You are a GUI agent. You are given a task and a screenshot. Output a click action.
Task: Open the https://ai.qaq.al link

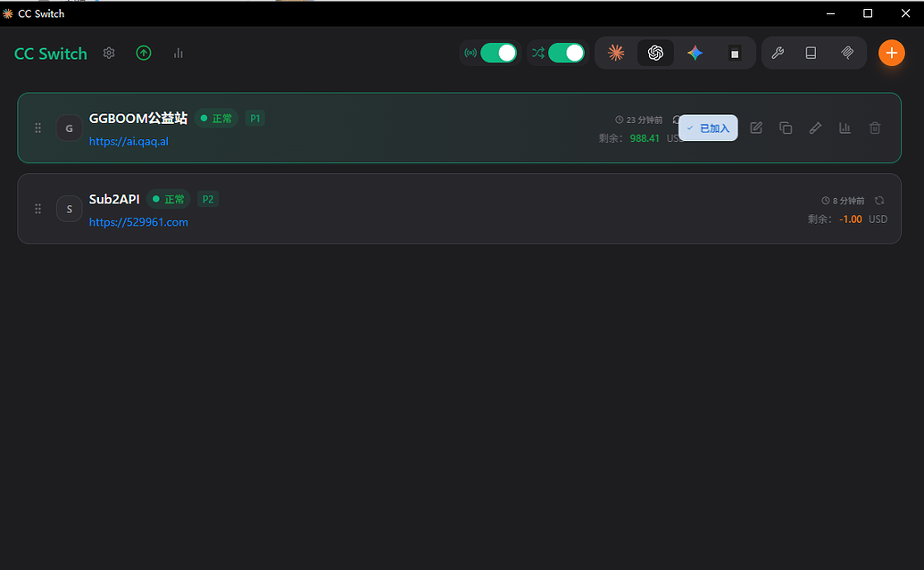click(x=129, y=141)
